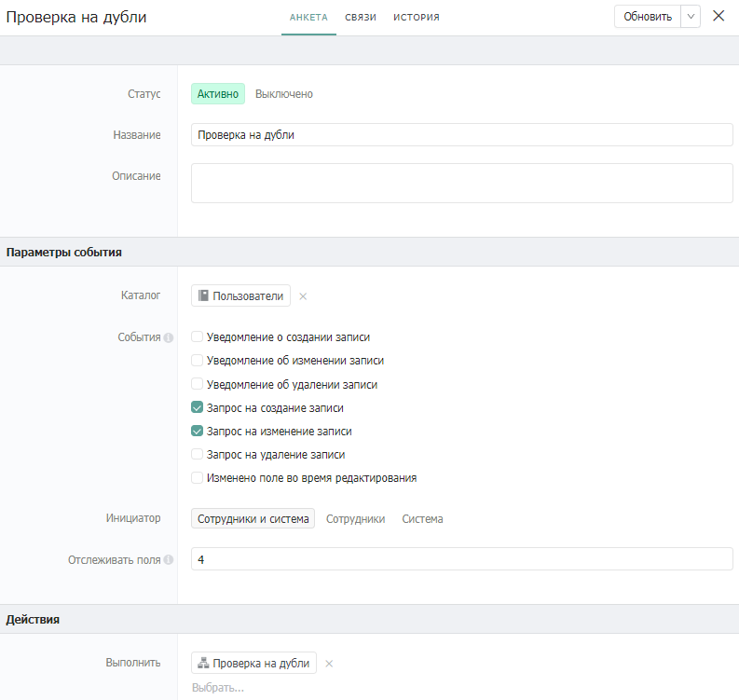Close the form with the X icon
This screenshot has height=700, width=739.
point(718,16)
